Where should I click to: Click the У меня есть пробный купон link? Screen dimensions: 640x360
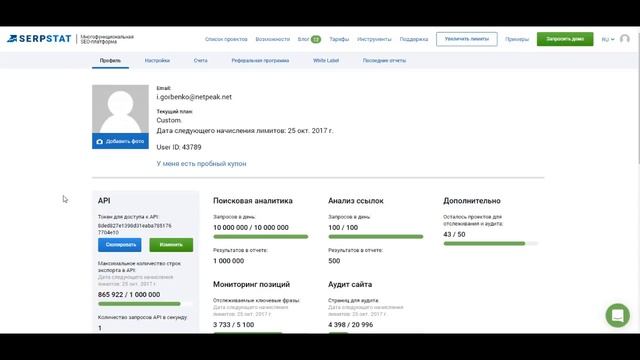coord(201,164)
